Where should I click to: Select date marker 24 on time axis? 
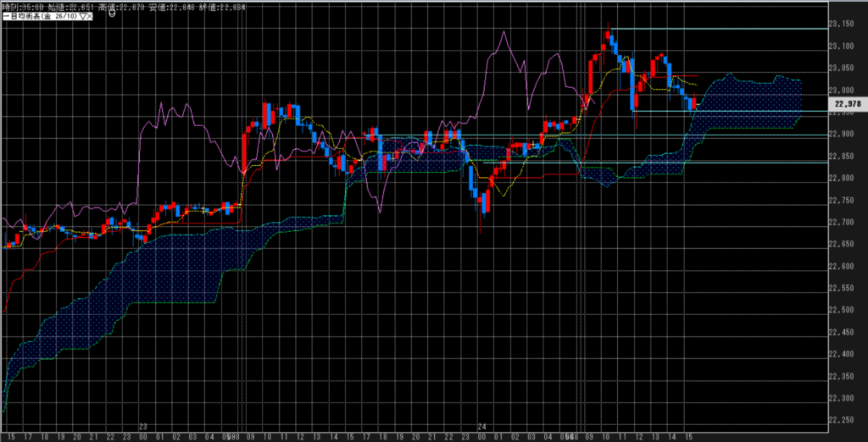481,426
